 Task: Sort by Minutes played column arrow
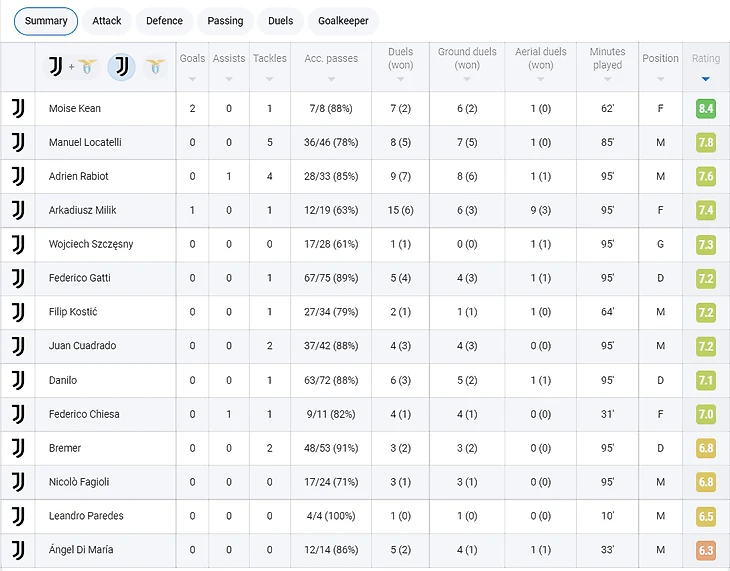(607, 80)
